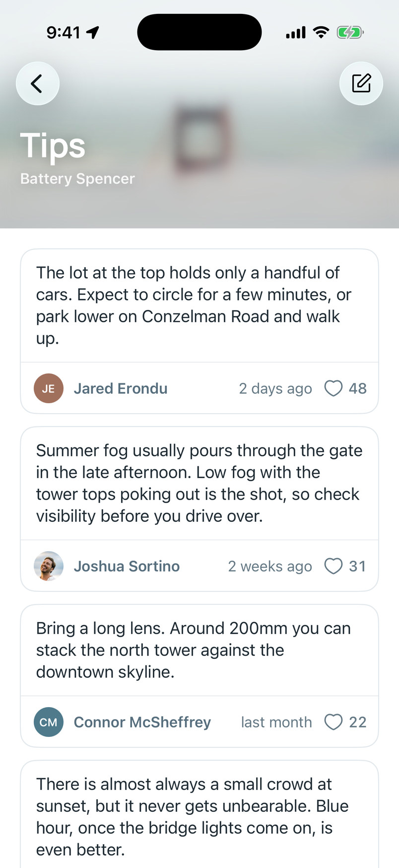
Task: Like Jared Erondu's tip with heart
Action: pos(333,388)
